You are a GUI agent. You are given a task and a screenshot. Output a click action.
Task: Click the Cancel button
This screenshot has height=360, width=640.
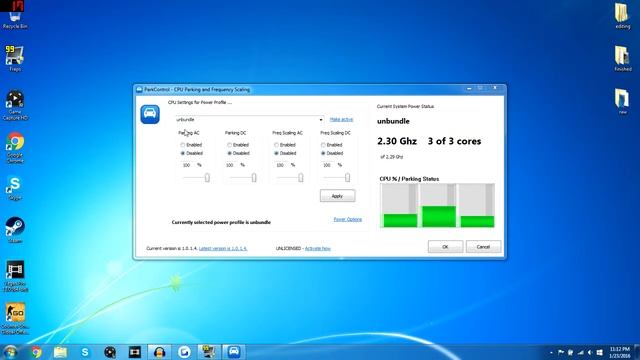[x=483, y=247]
